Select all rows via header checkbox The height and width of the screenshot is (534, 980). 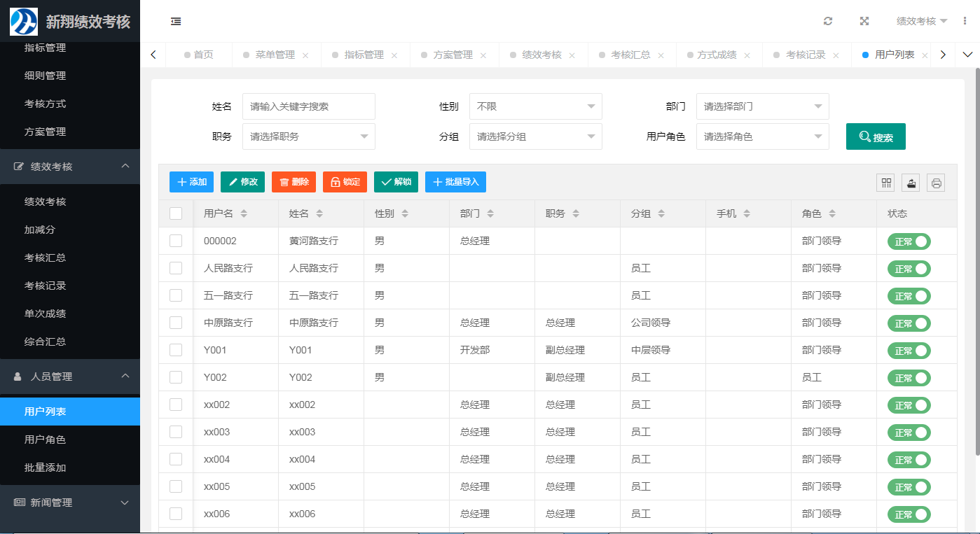coord(176,213)
